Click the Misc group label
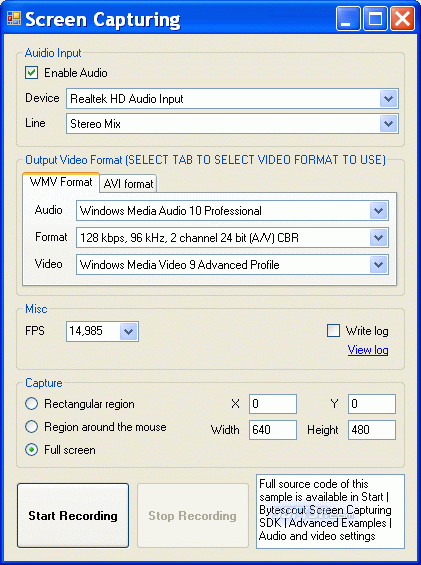The image size is (421, 565). tap(36, 309)
